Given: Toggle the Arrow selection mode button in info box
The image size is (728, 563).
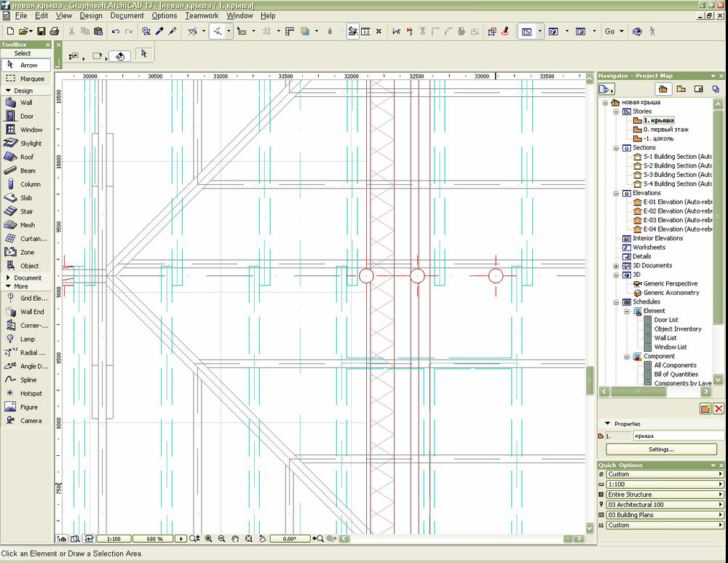Looking at the screenshot, I should point(143,54).
